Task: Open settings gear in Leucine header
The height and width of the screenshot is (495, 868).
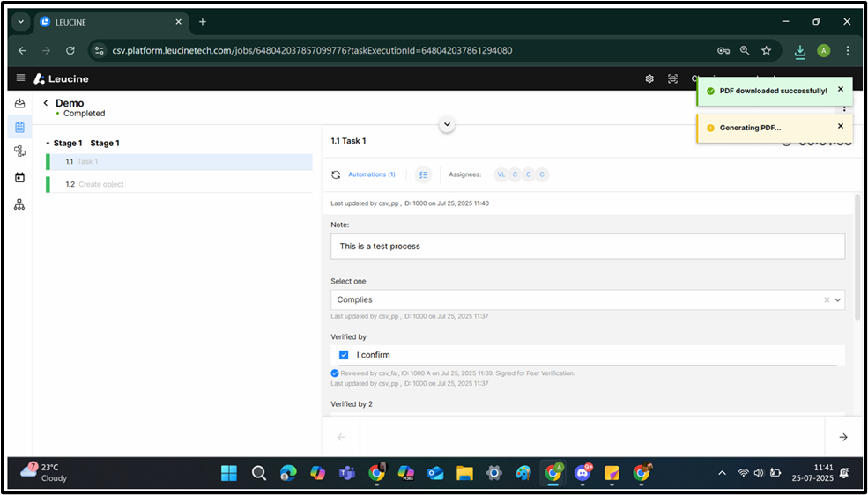Action: (649, 78)
